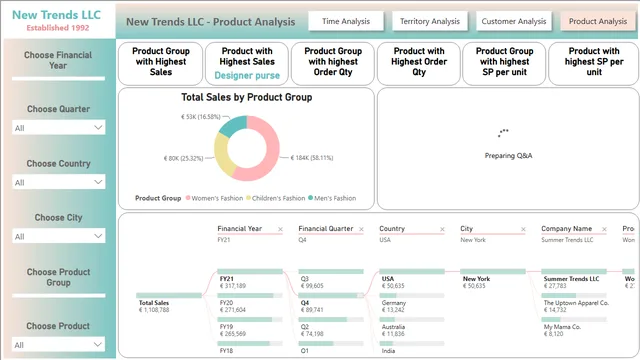Switch to the Product Analysis page
Screen dimensions: 640x360
click(598, 21)
